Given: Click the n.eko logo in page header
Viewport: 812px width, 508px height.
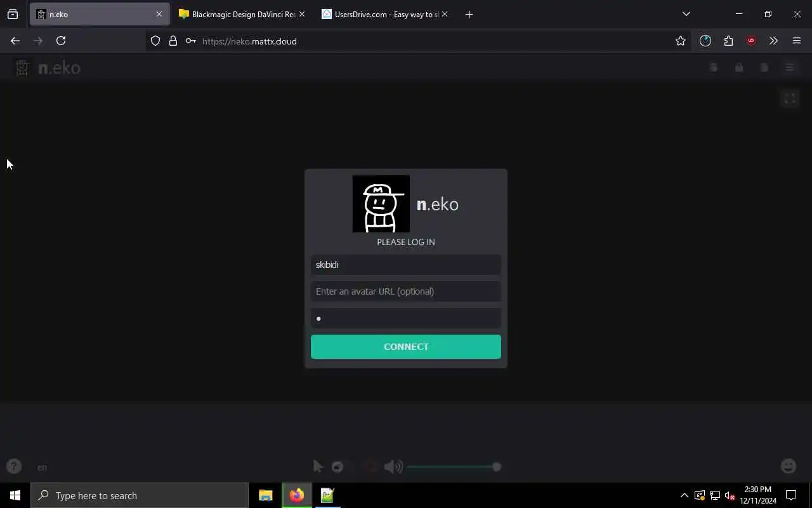Looking at the screenshot, I should 48,68.
